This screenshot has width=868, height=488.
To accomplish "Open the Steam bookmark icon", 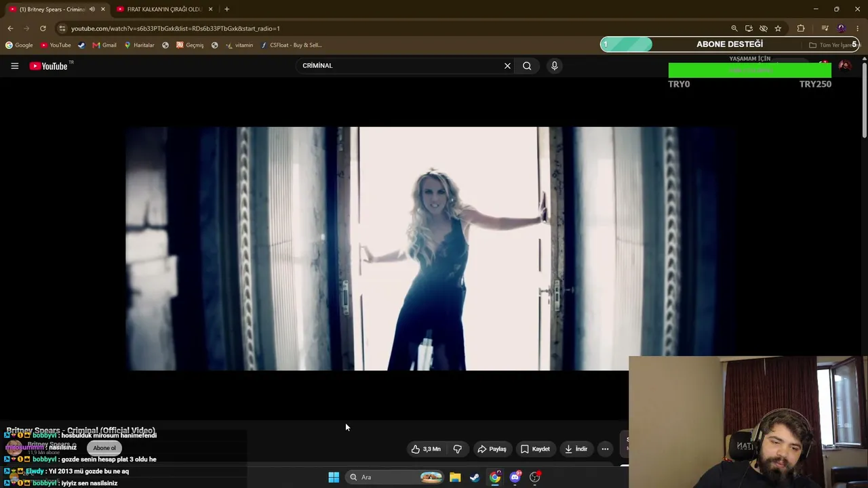I will pyautogui.click(x=81, y=45).
